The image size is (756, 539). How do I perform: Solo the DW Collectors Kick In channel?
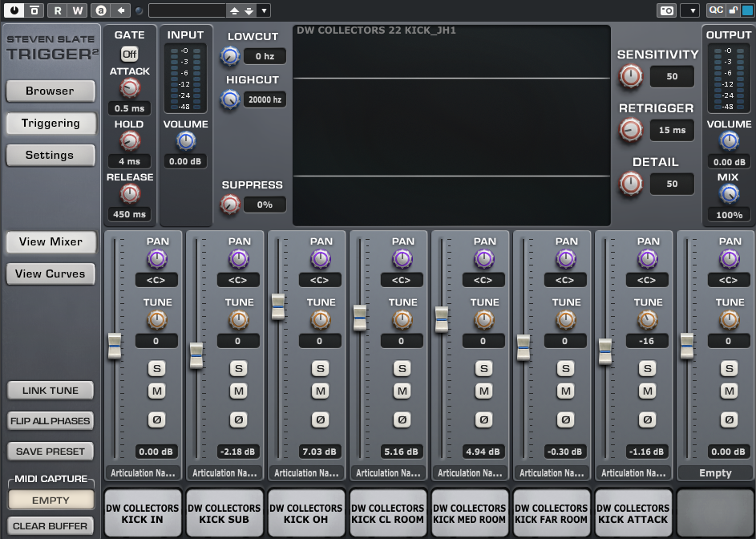click(156, 369)
